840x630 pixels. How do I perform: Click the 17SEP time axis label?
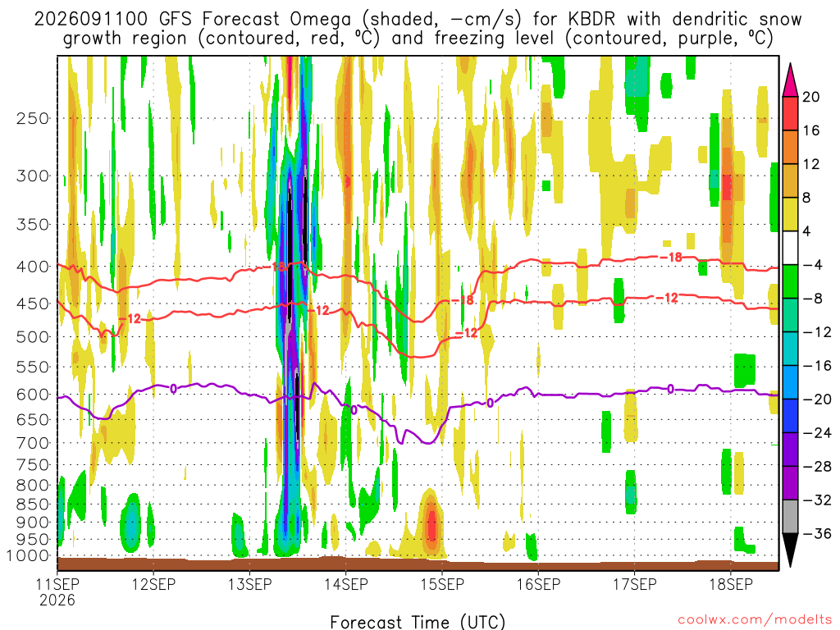[x=635, y=584]
